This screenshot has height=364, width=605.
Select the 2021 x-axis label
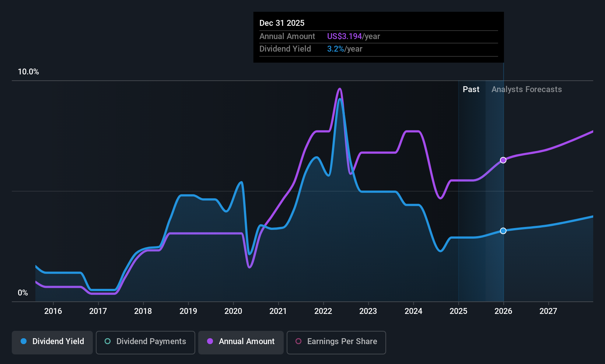[x=278, y=311]
